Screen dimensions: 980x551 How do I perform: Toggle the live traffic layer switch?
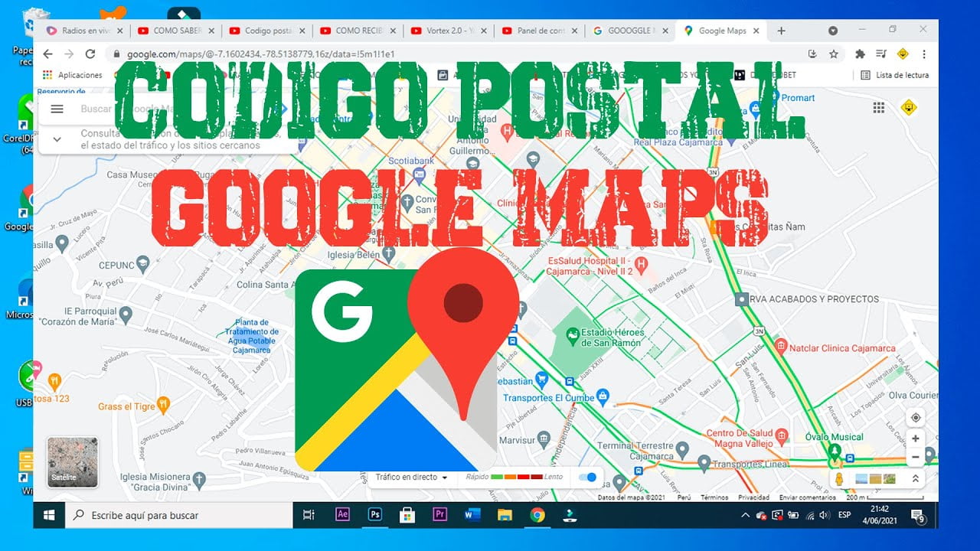pyautogui.click(x=587, y=478)
